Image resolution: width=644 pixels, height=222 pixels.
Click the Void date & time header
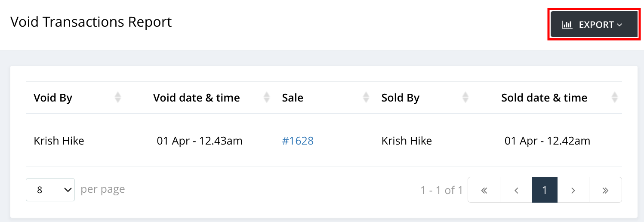pos(197,98)
